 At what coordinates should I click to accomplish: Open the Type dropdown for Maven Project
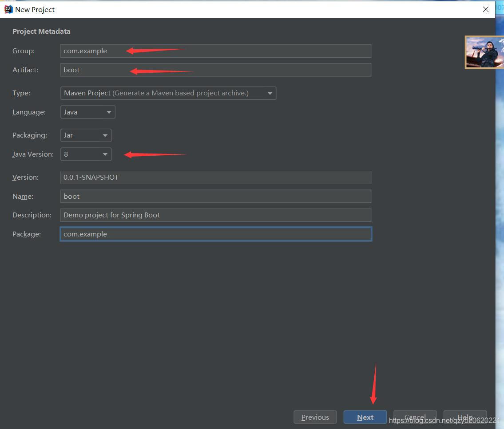168,93
